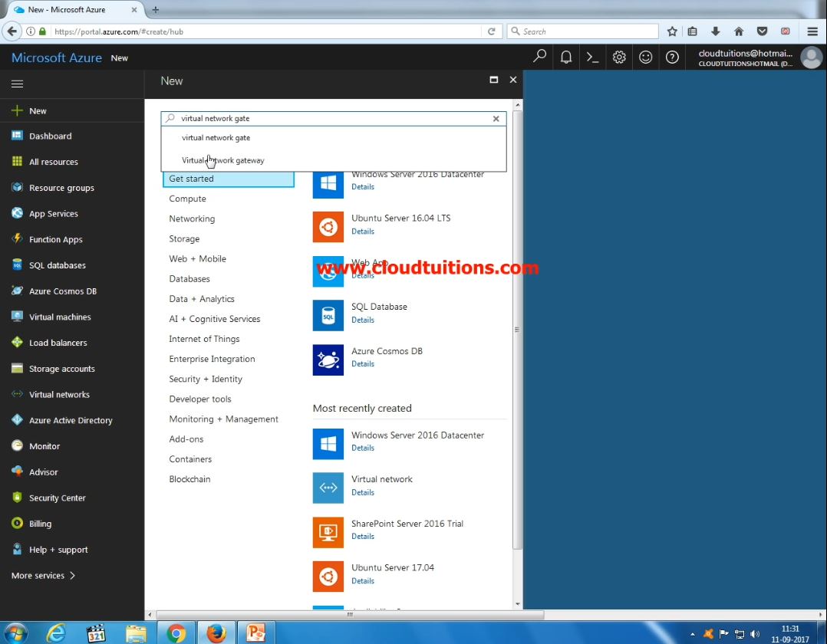Open Details under SQL Database

(363, 320)
